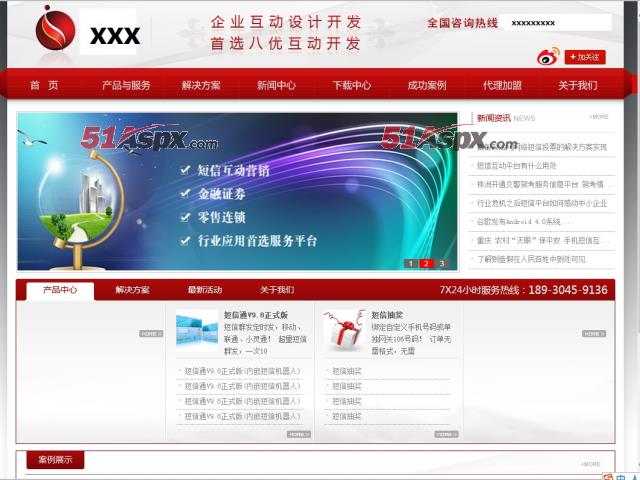Screen dimensions: 640x480
Task: Click MORE button in empty right product column
Action: click(x=594, y=333)
